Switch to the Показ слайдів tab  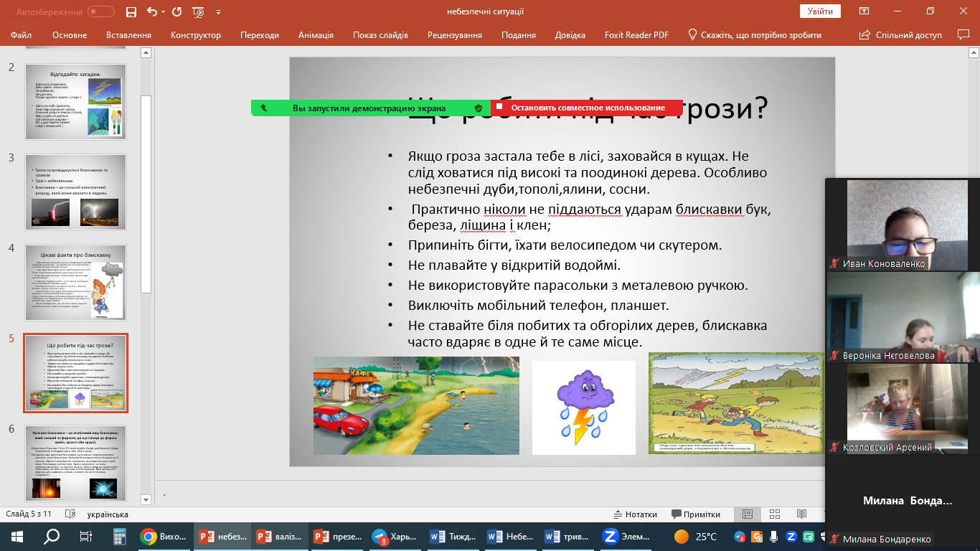pos(380,35)
